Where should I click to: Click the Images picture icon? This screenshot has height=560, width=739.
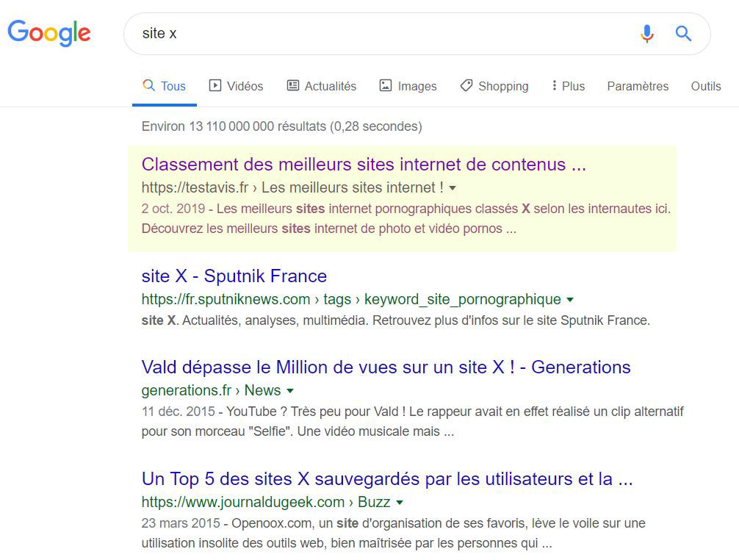(x=386, y=85)
